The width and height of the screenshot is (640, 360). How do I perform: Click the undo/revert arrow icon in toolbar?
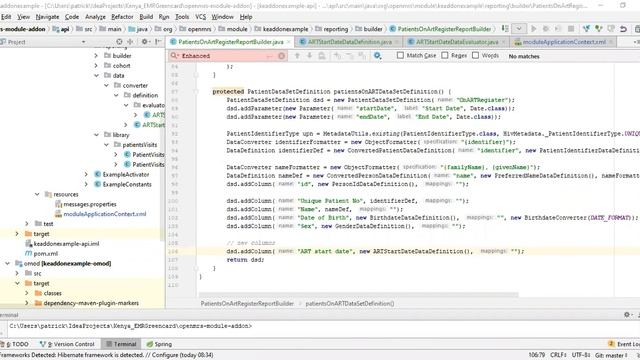coord(623,29)
